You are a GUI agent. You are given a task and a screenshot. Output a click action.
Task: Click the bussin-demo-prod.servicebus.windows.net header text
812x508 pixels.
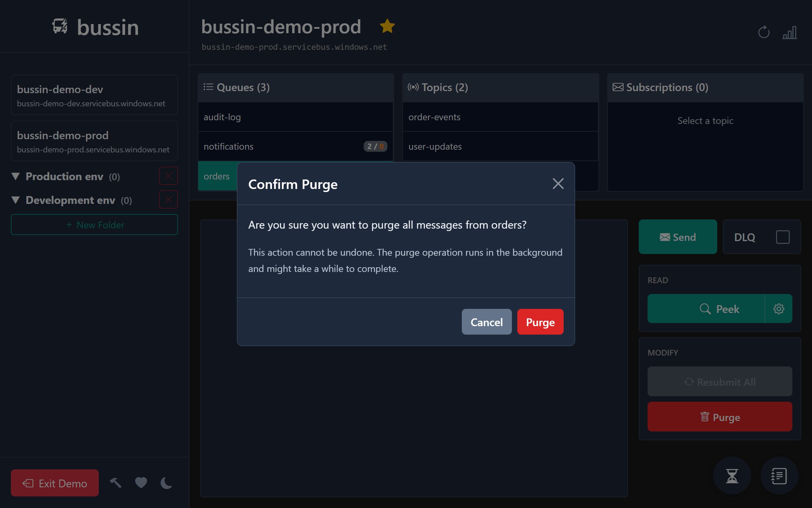[x=294, y=47]
